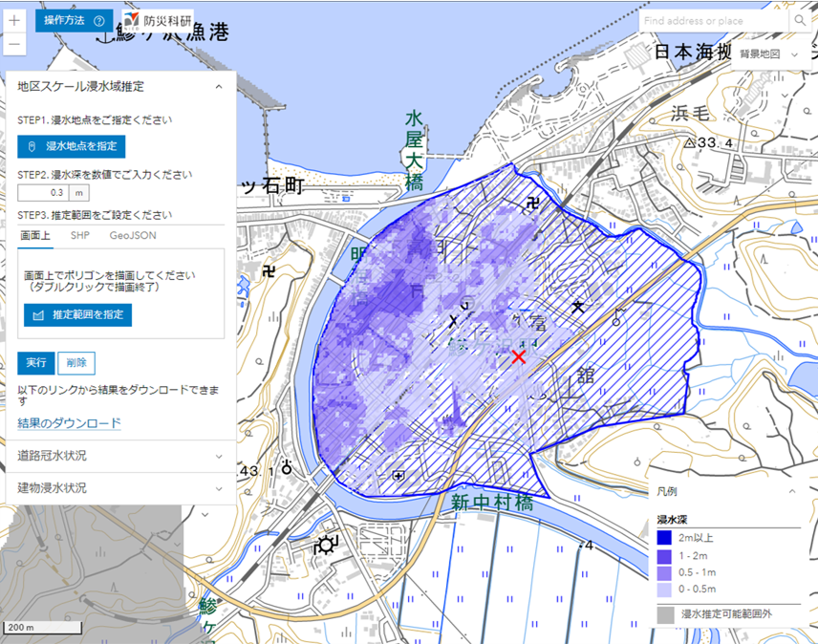This screenshot has height=644, width=818.
Task: Click the search magnifier icon
Action: point(799,21)
